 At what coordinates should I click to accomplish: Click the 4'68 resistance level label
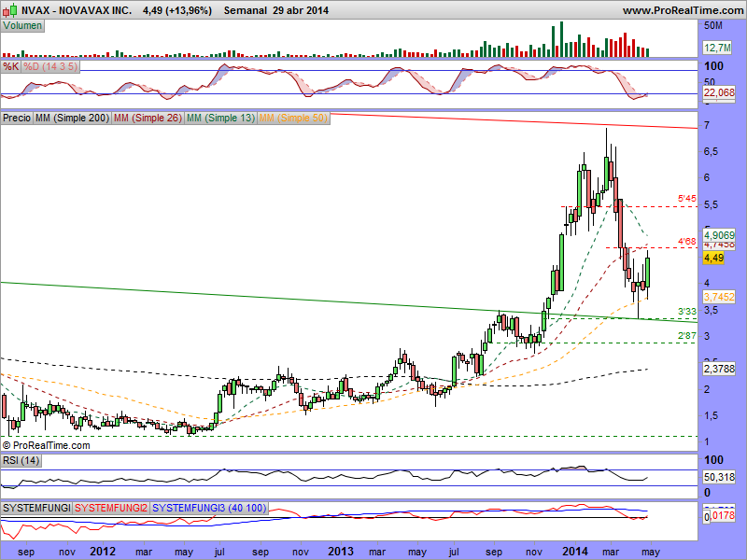687,242
